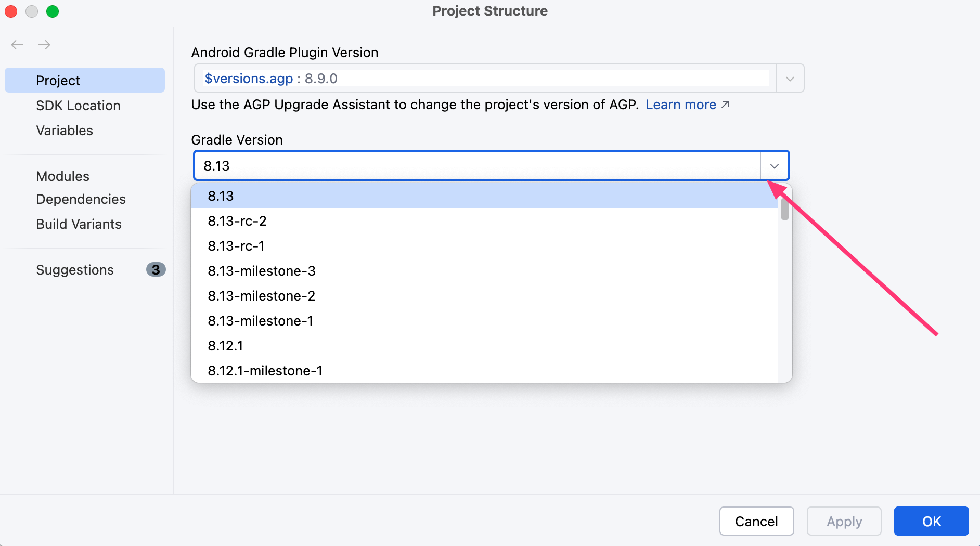The width and height of the screenshot is (980, 546).
Task: Click the Cancel button
Action: coord(756,521)
